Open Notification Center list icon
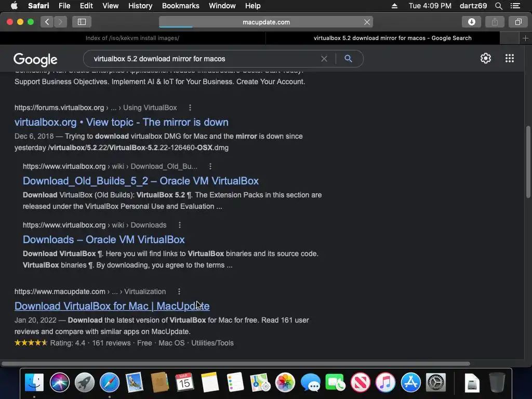 515,6
